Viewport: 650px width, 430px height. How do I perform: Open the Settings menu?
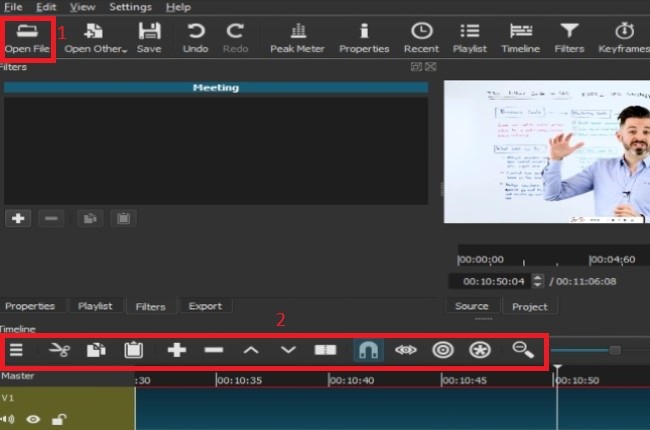pos(130,7)
